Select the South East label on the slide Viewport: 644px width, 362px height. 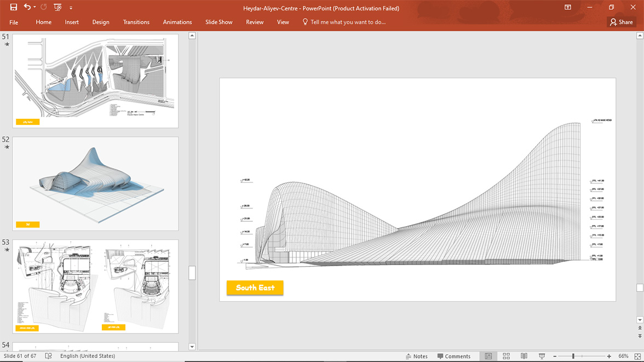point(255,288)
